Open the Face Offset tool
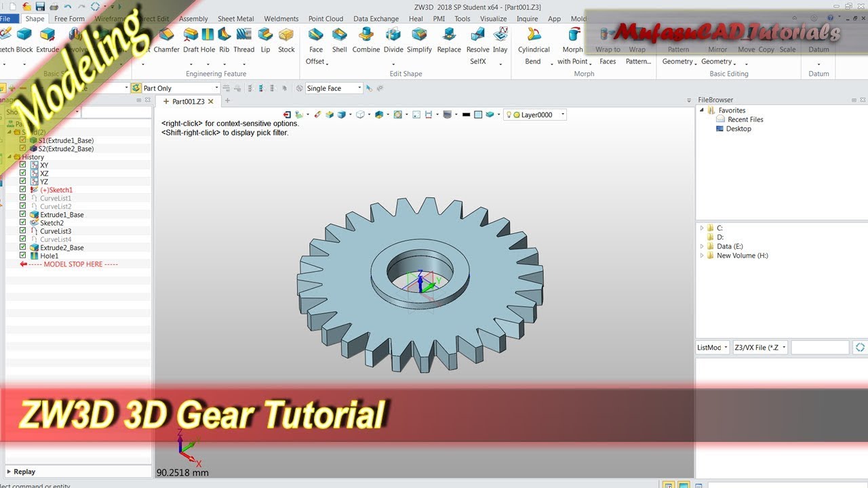This screenshot has width=868, height=488. [316, 45]
